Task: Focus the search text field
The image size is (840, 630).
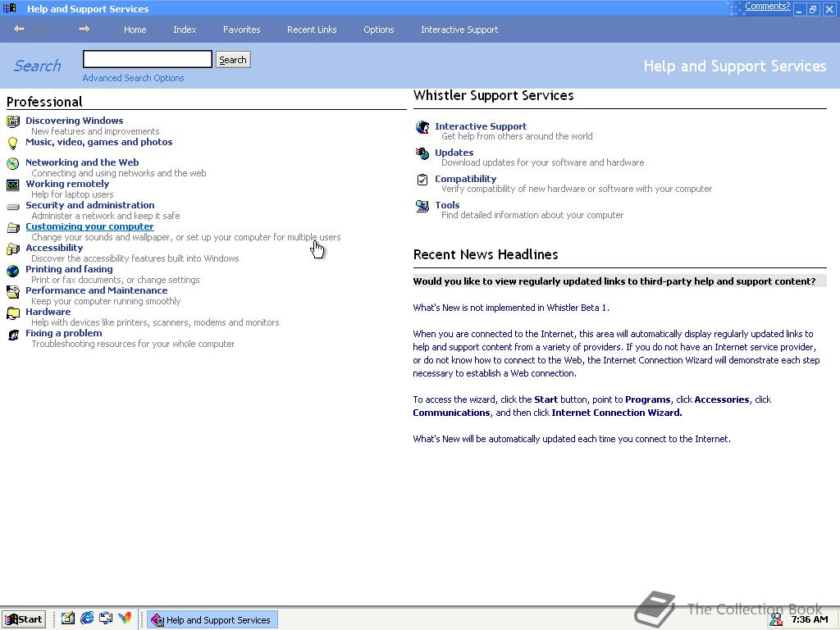Action: click(x=148, y=59)
